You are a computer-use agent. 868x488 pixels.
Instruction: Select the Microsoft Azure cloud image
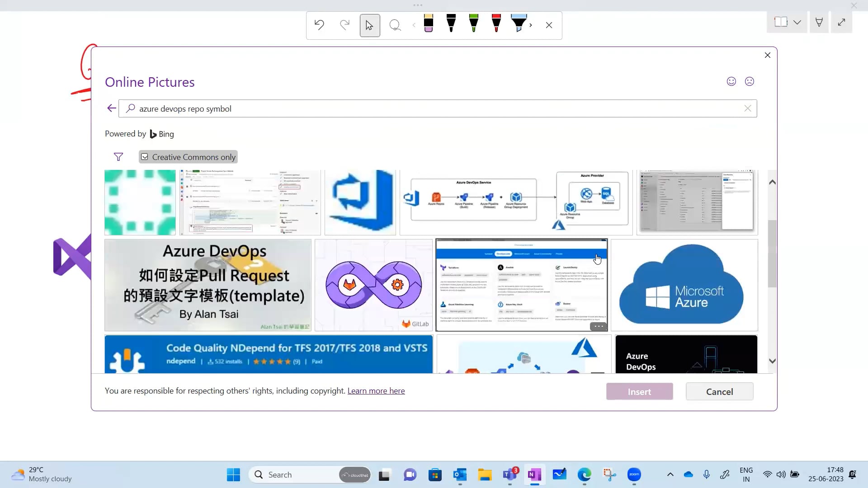(684, 285)
